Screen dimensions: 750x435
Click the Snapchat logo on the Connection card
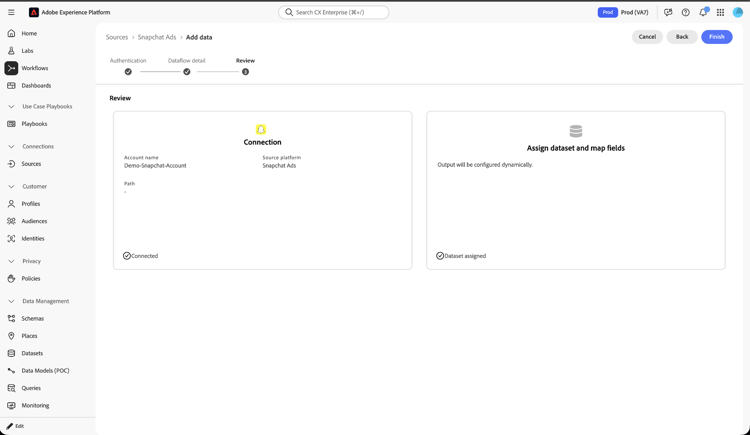coord(261,129)
